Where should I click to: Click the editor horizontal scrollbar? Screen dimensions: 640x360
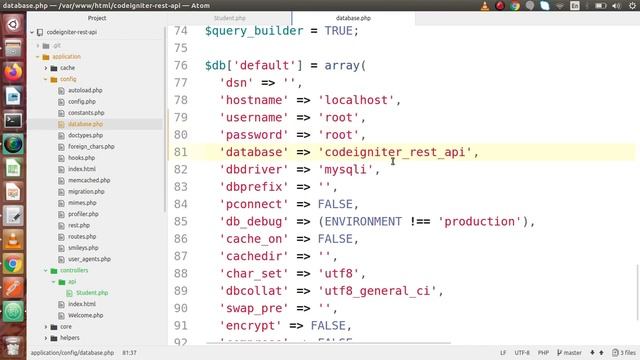(328, 343)
